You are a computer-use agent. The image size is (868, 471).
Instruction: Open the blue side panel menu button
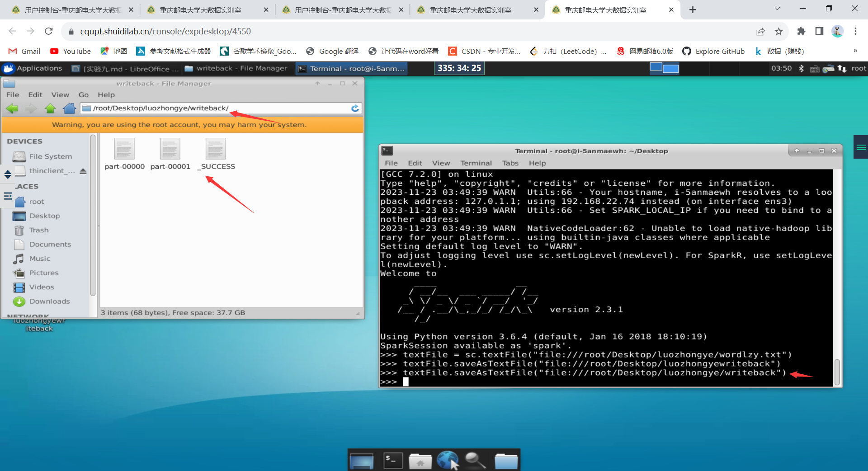[x=861, y=147]
